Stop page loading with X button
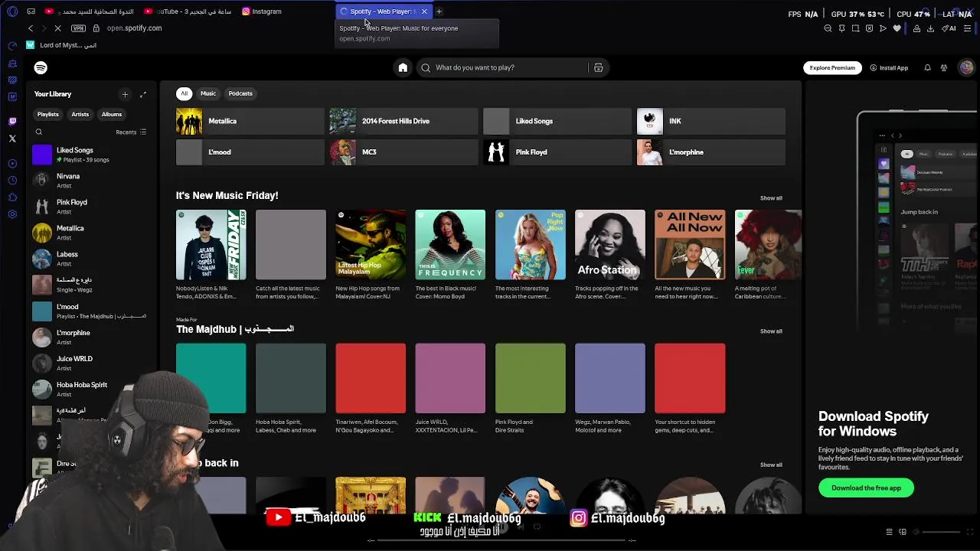This screenshot has width=980, height=551. pyautogui.click(x=57, y=28)
